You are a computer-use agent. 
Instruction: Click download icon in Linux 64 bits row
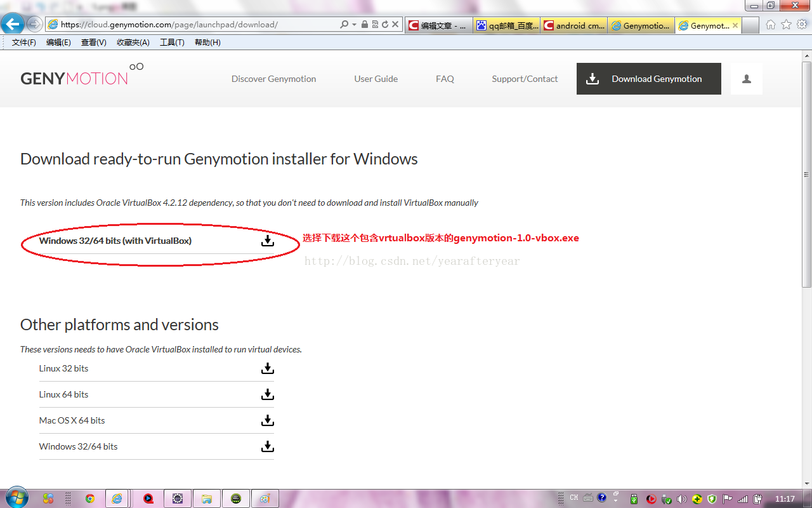click(x=268, y=394)
